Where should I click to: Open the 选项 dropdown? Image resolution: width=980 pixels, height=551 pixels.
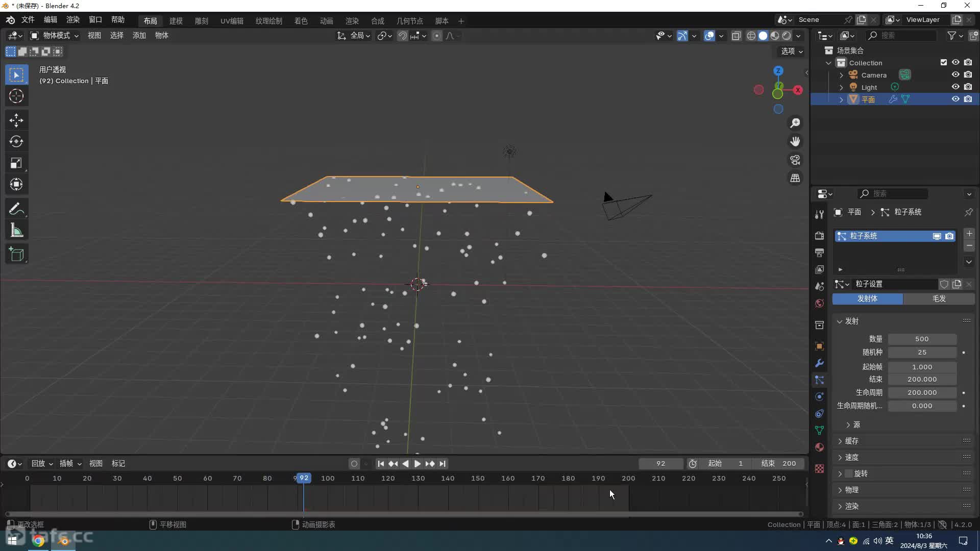coord(792,51)
